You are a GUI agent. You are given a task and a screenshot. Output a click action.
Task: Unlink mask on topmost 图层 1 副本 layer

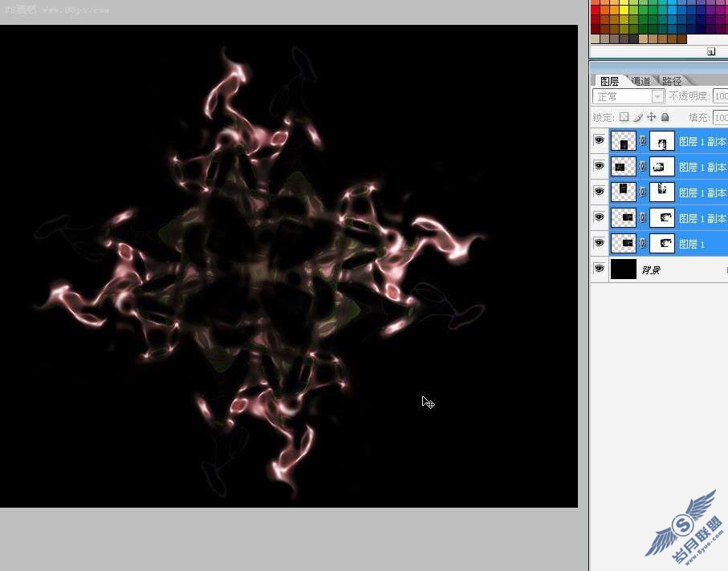tap(643, 141)
